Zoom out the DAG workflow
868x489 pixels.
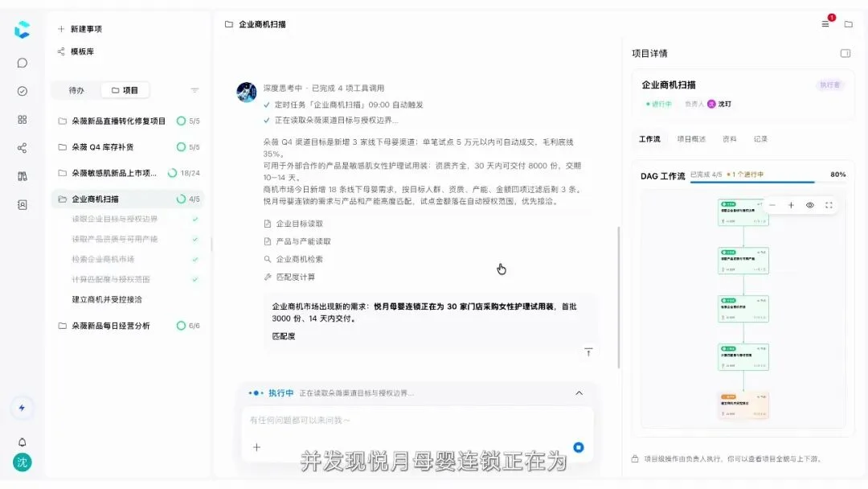click(772, 205)
